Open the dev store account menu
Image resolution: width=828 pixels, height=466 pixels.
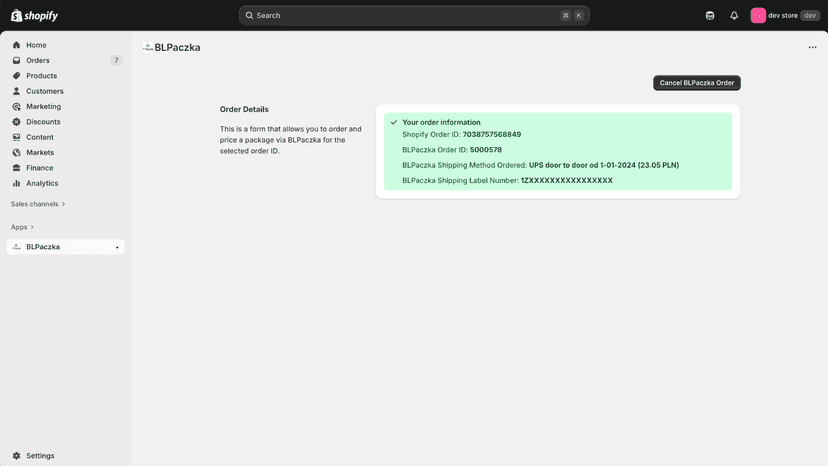785,15
